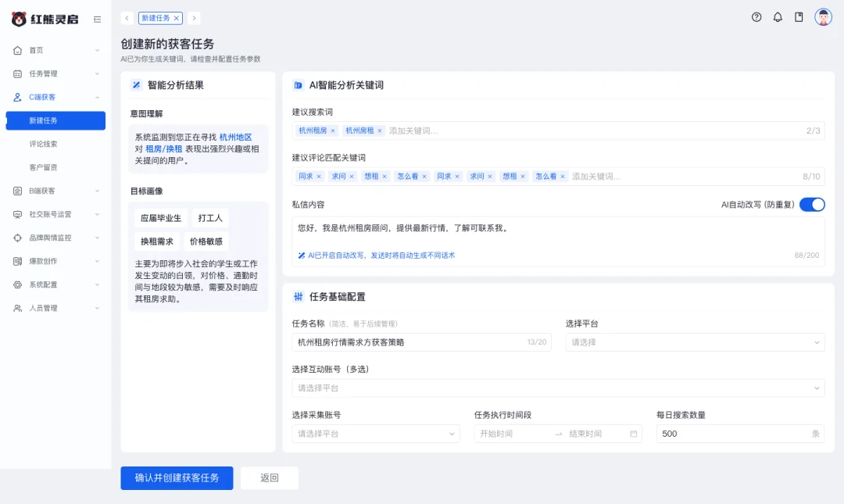Open the 选择采集账号 dropdown
Viewport: 844px width, 504px height.
pyautogui.click(x=376, y=434)
